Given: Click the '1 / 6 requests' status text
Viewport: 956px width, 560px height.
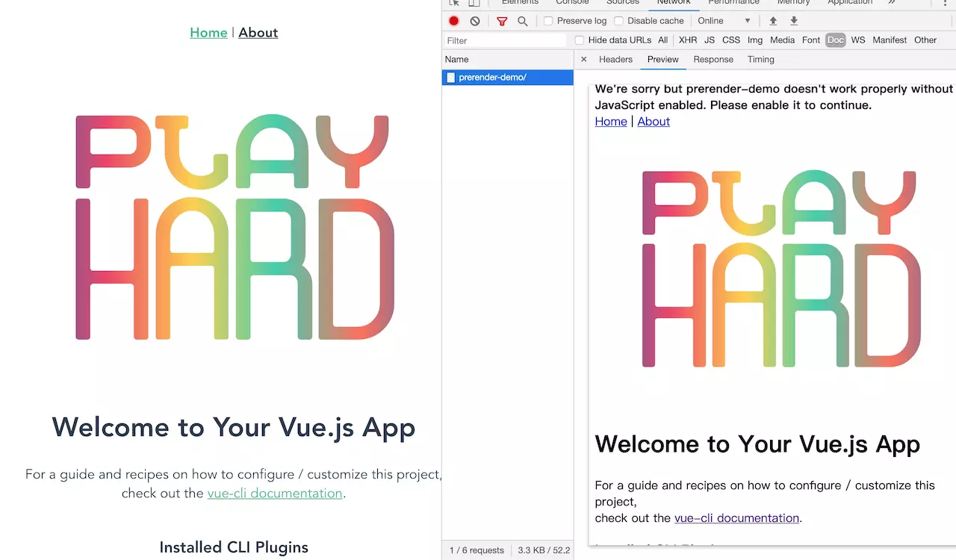Looking at the screenshot, I should [477, 550].
